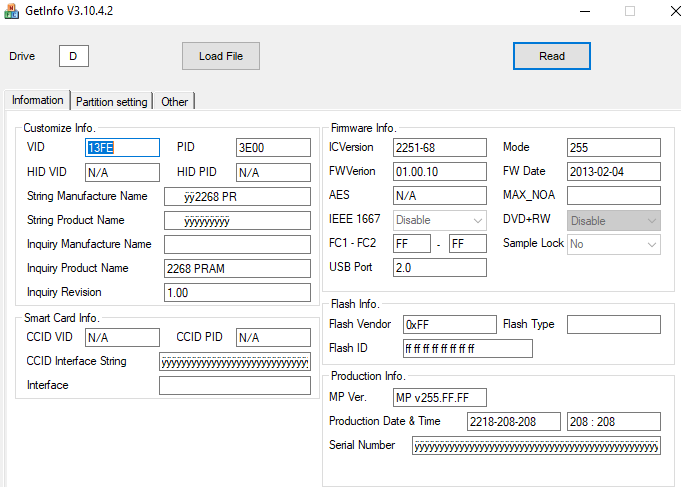Click the FWVerion field showing 01.00.10
The height and width of the screenshot is (487, 681).
440,172
